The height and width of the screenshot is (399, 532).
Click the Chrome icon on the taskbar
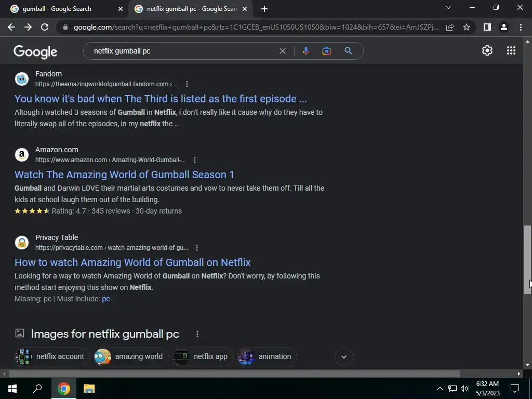pyautogui.click(x=63, y=389)
